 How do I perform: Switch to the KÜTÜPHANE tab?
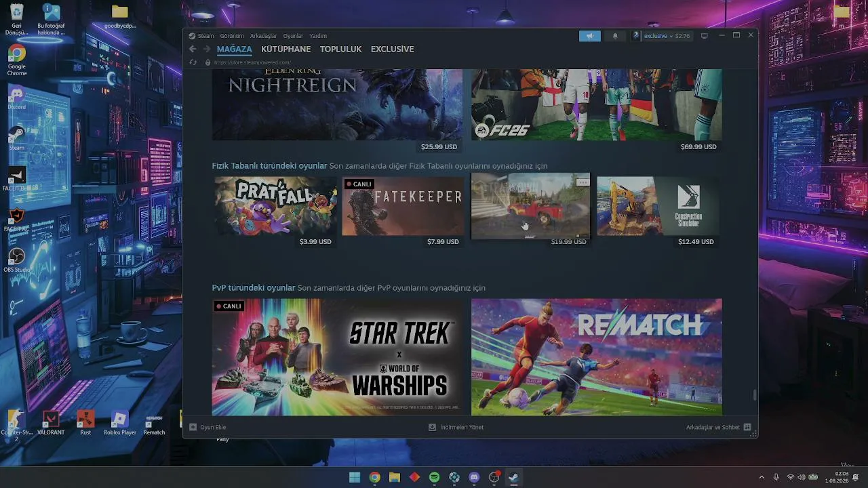click(286, 49)
